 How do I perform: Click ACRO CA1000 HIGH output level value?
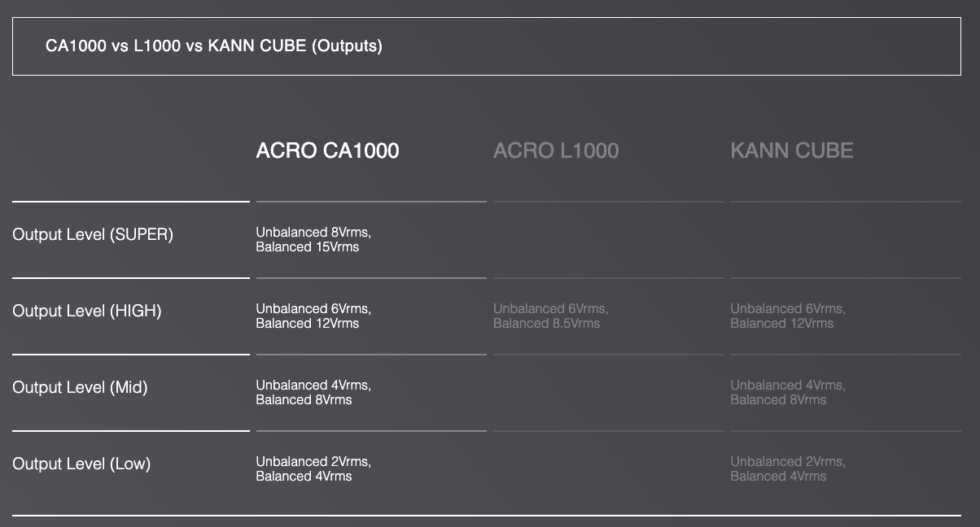(x=313, y=316)
